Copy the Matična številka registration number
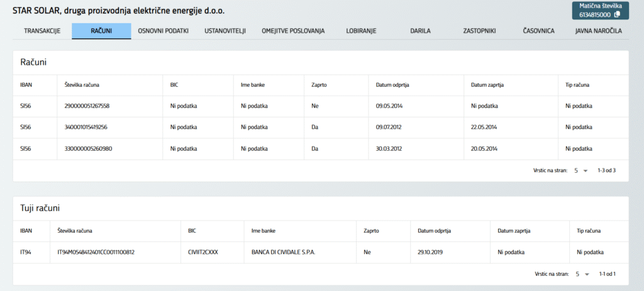This screenshot has width=644, height=291. (x=617, y=14)
